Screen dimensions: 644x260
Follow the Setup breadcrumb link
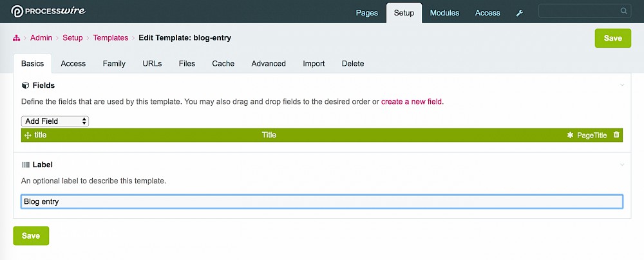click(x=73, y=38)
